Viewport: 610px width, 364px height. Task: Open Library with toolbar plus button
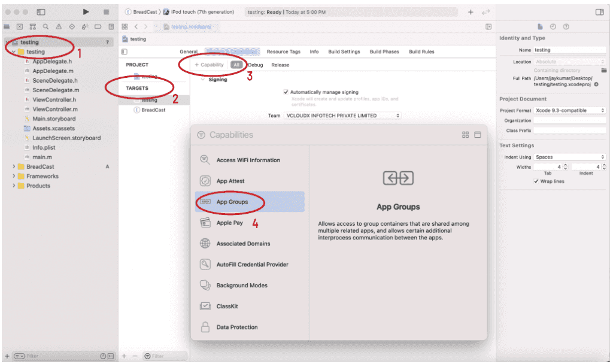click(x=471, y=12)
